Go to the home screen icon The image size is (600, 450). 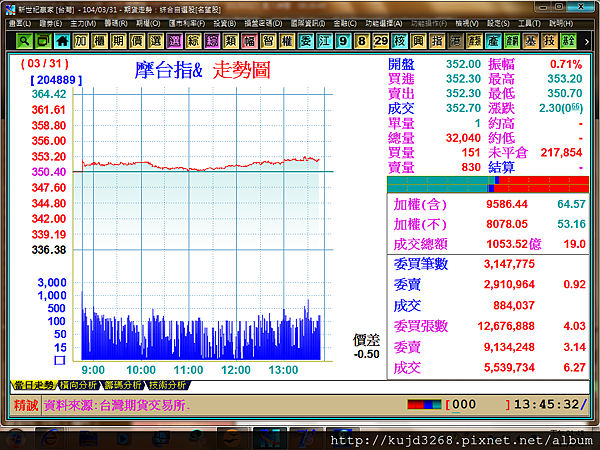pos(62,41)
